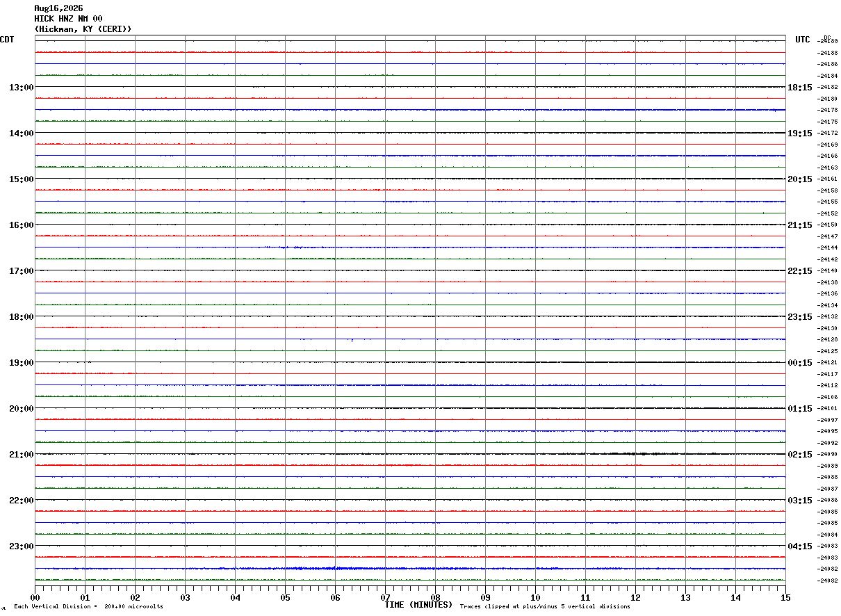Click minute tick label 01 on x-axis
The image size is (841, 616).
pos(85,597)
